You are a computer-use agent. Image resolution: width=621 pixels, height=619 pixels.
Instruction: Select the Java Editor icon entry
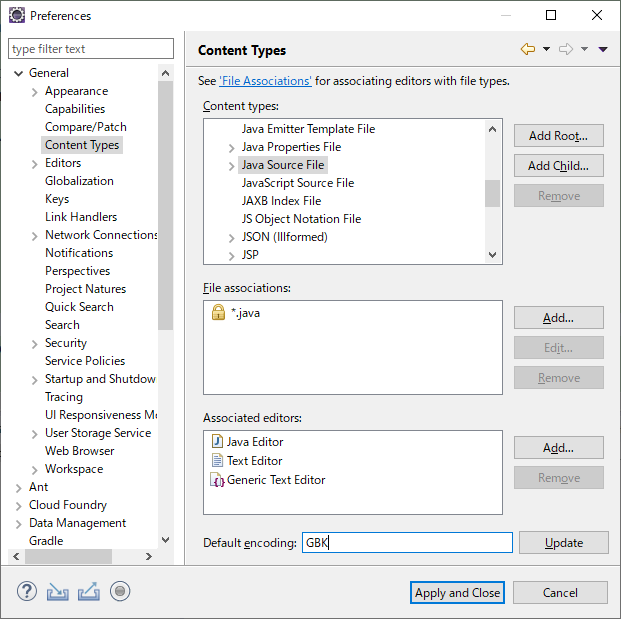coord(217,442)
